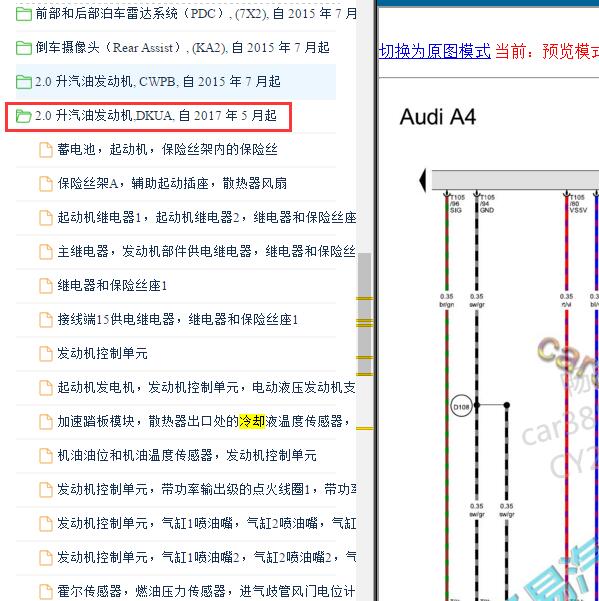Click document icon for 气缸1喷油嘴 row
This screenshot has height=601, width=599.
coord(46,524)
